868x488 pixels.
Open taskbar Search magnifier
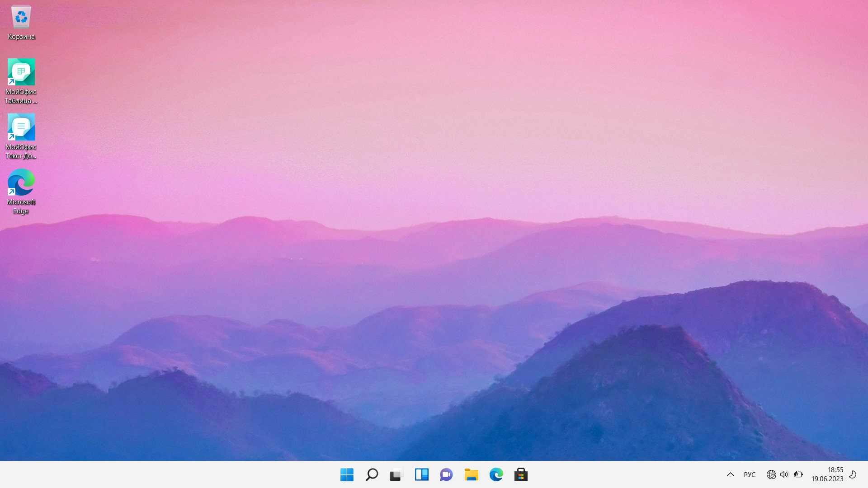tap(372, 474)
